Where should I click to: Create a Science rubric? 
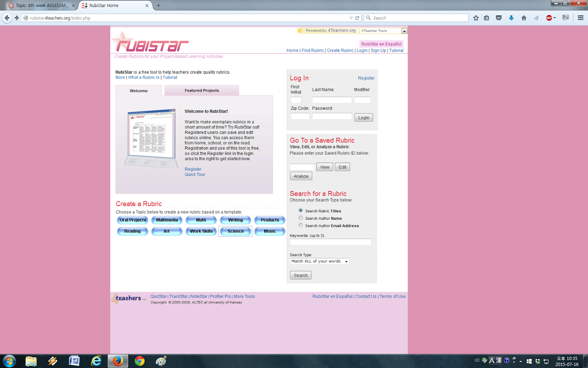click(235, 231)
